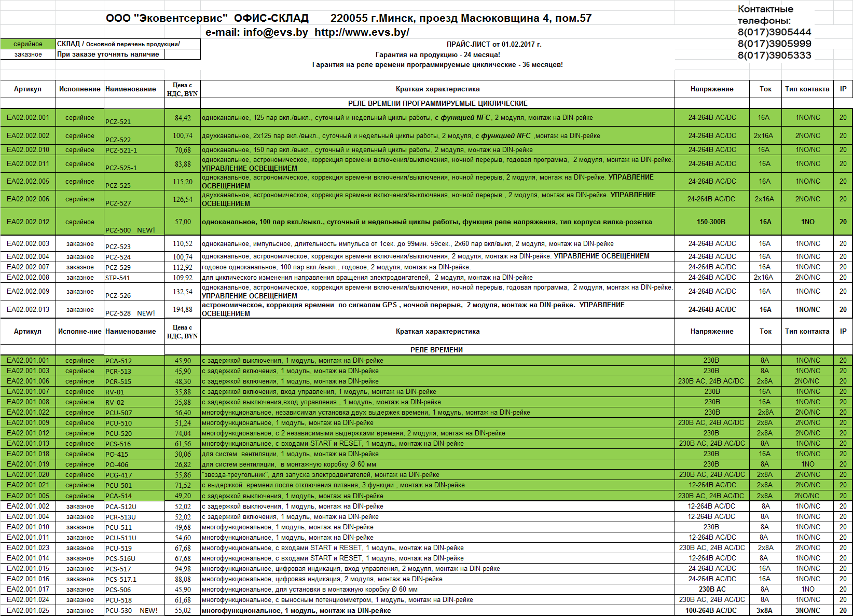
Task: Click the green 'серийное' legend cell
Action: [28, 44]
